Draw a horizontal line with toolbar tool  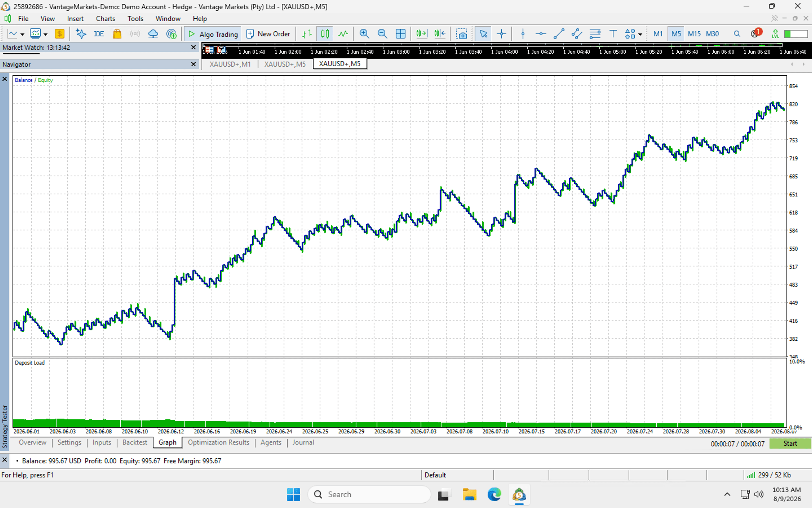click(540, 34)
